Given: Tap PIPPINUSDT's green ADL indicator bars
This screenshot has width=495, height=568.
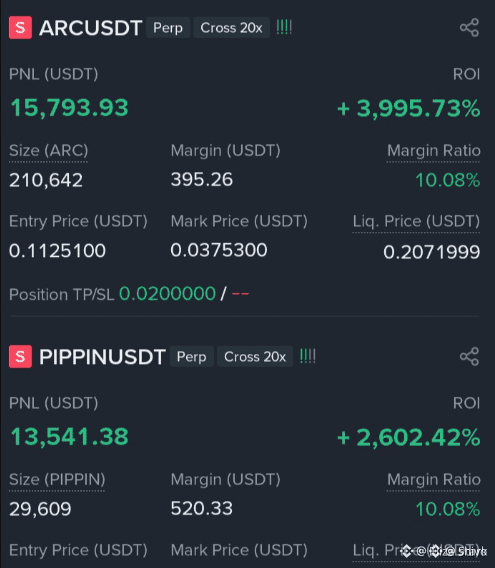Looking at the screenshot, I should (308, 356).
